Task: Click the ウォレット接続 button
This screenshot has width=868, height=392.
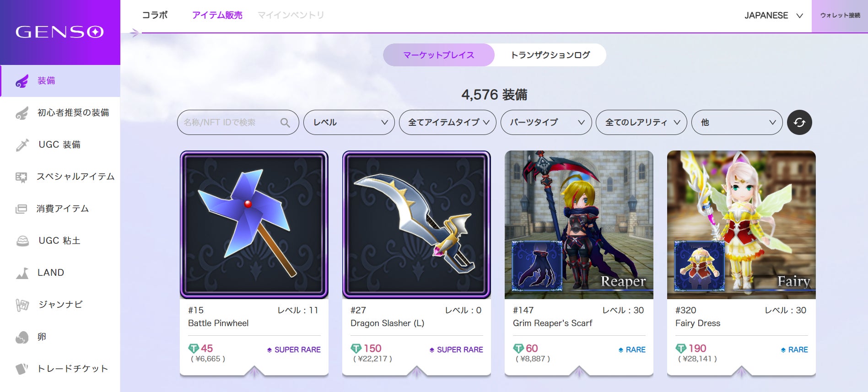Action: (840, 16)
